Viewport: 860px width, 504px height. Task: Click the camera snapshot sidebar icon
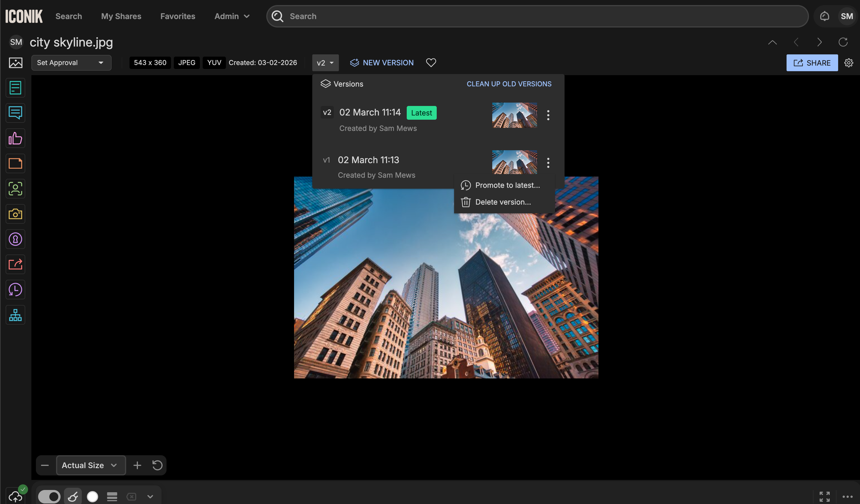[x=15, y=214]
